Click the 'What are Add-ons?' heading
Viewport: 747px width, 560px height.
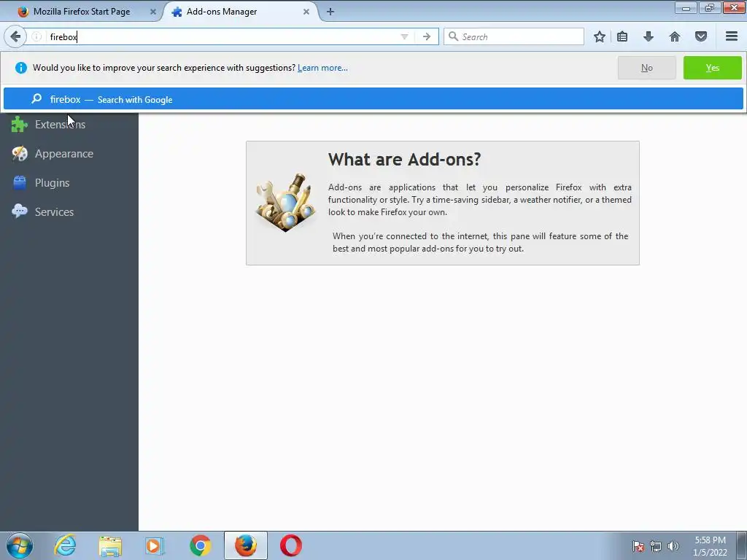[404, 159]
